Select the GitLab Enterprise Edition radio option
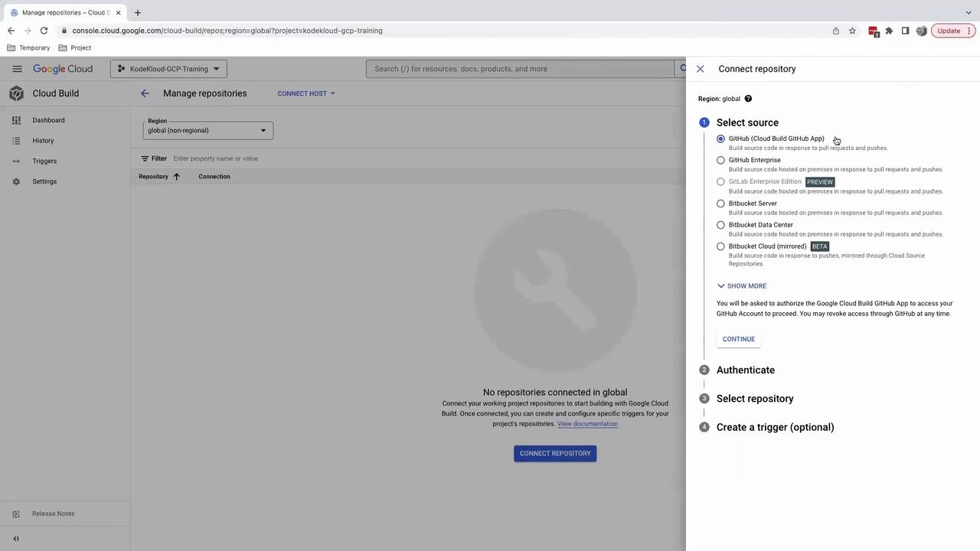Image resolution: width=980 pixels, height=551 pixels. pyautogui.click(x=720, y=182)
